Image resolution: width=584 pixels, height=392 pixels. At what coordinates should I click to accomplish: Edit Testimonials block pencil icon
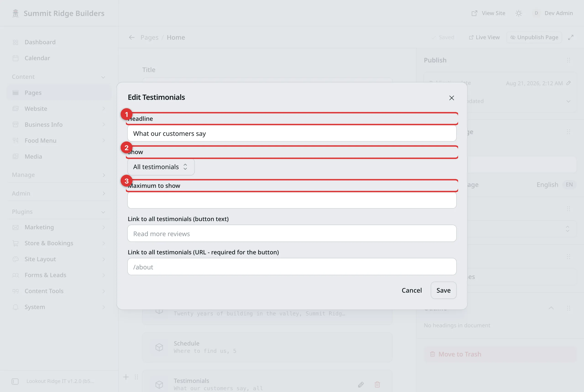pos(361,384)
